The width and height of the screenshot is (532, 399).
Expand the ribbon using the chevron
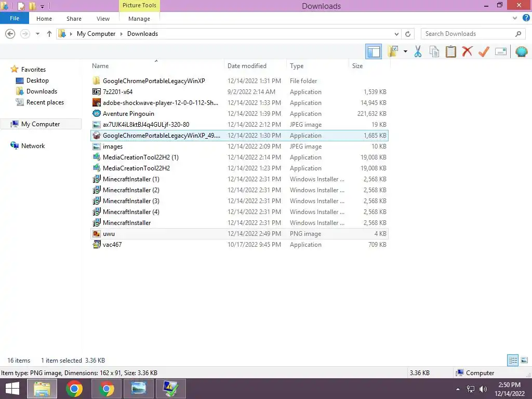click(x=515, y=18)
